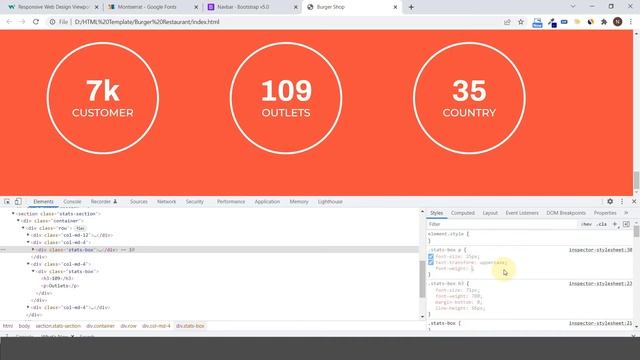The height and width of the screenshot is (360, 640).
Task: Open the Application panel in DevTools
Action: point(267,202)
